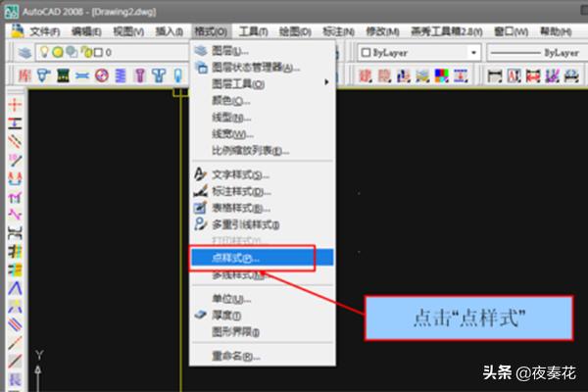The width and height of the screenshot is (588, 392).
Task: Toggle the layer 0 sun freeze icon
Action: pos(58,53)
